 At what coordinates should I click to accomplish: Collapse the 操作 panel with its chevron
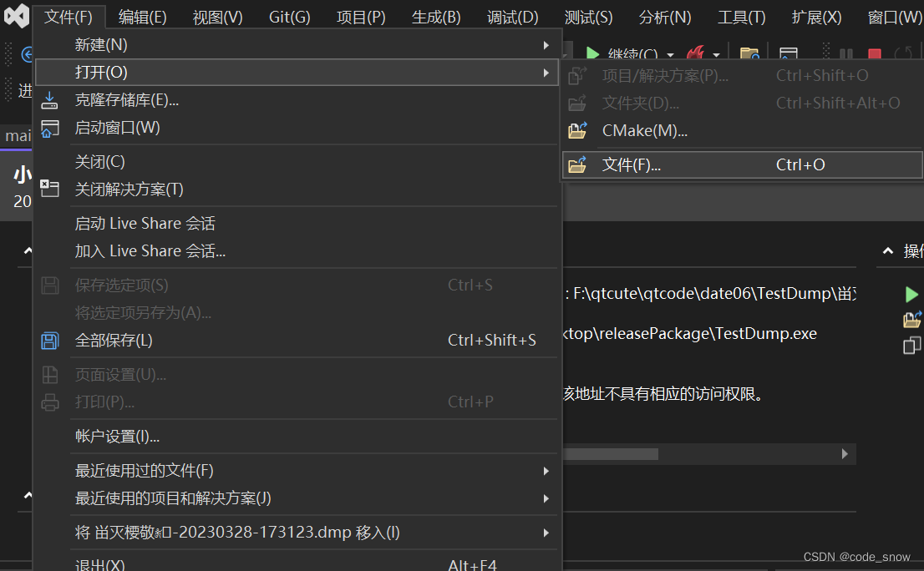888,250
